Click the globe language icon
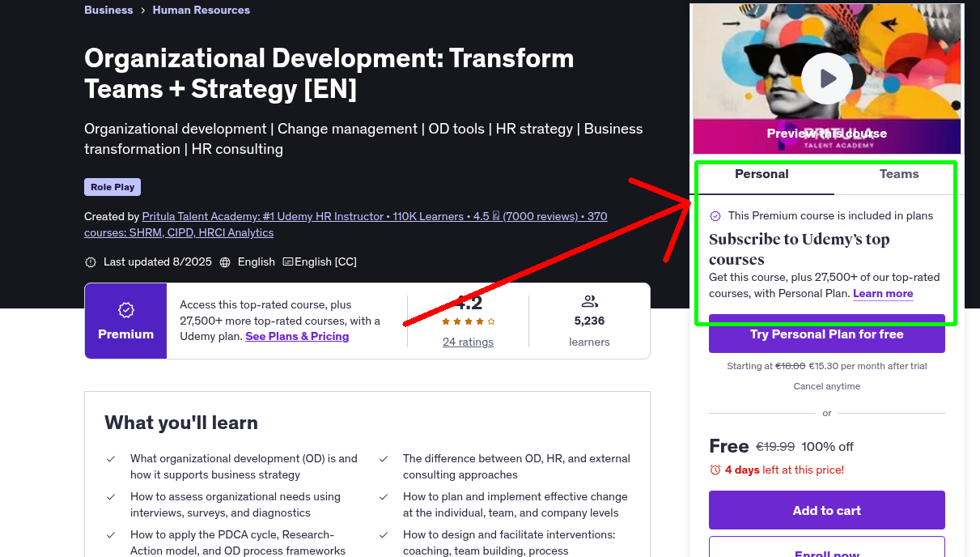 click(x=225, y=262)
